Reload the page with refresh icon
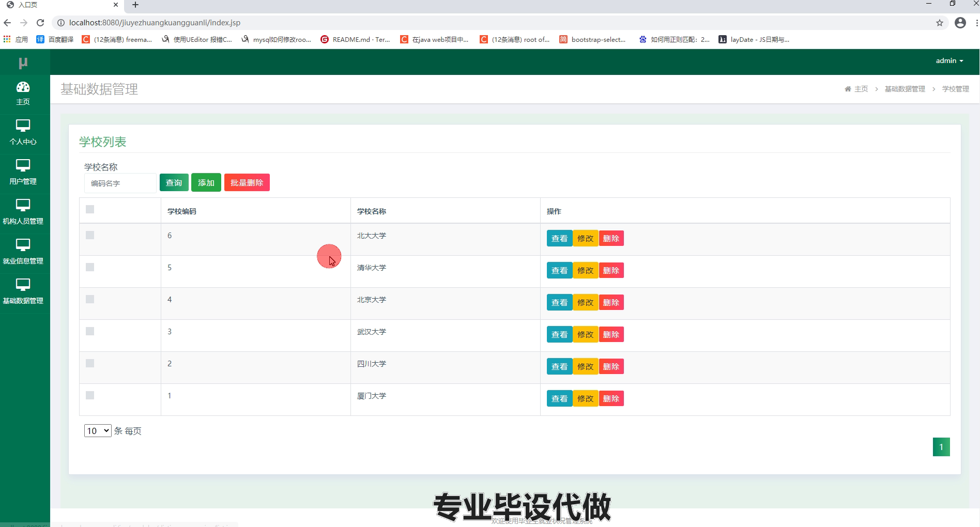The image size is (980, 527). pyautogui.click(x=40, y=23)
